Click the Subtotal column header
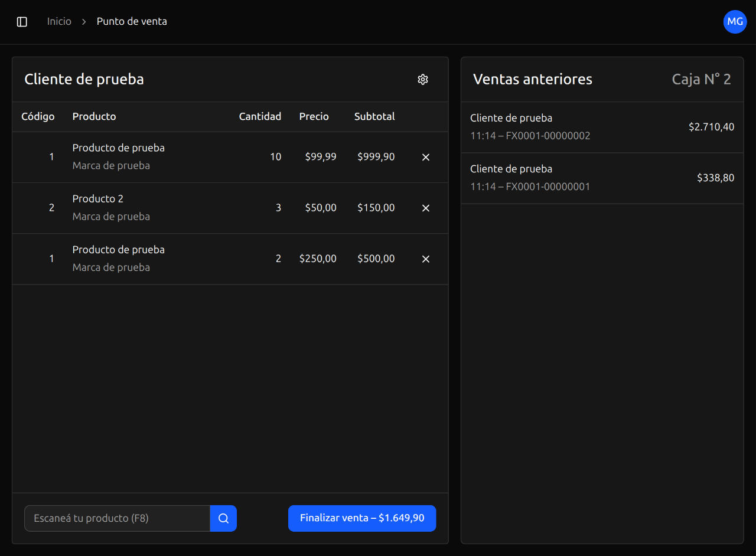 coord(374,117)
